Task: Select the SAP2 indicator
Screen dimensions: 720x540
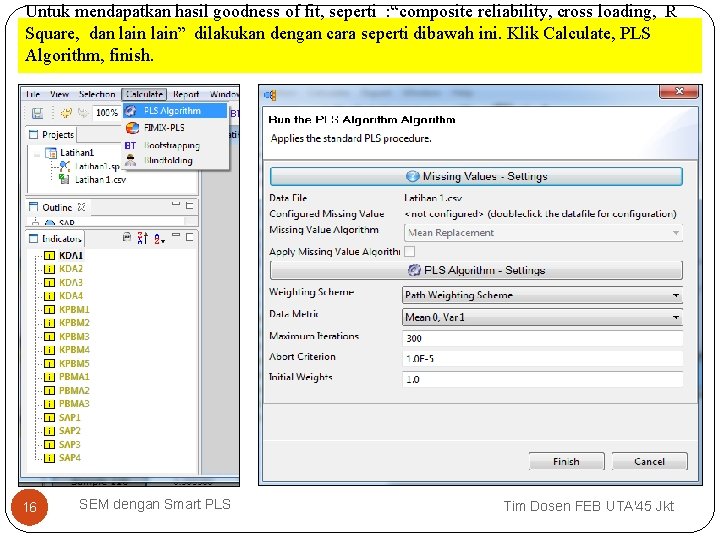Action: pyautogui.click(x=70, y=431)
